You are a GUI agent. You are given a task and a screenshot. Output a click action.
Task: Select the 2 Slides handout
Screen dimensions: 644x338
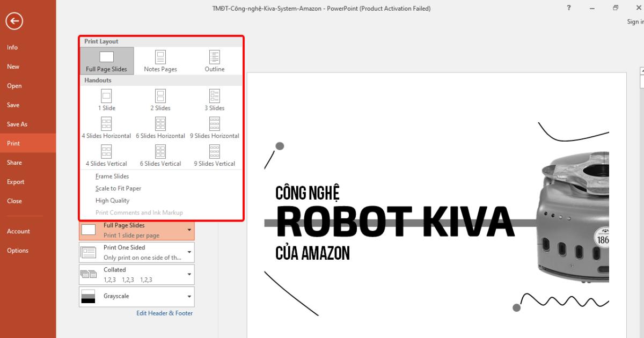click(x=160, y=100)
